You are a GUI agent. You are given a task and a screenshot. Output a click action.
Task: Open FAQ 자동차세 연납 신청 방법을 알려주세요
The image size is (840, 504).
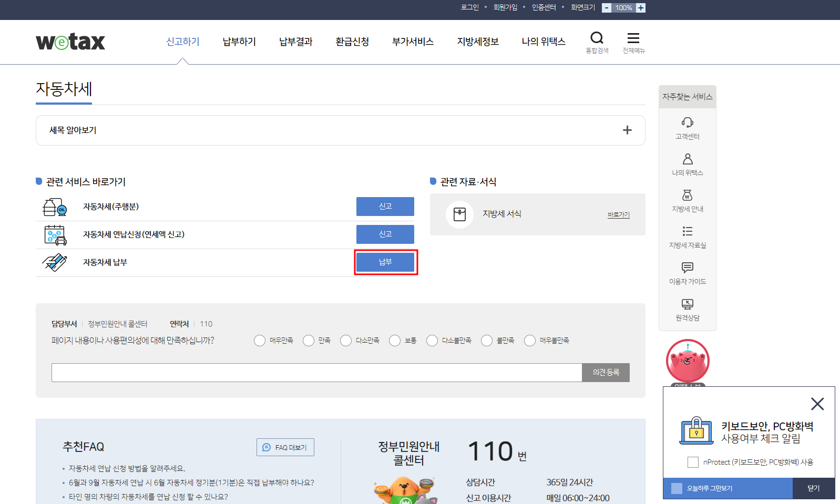pyautogui.click(x=127, y=468)
